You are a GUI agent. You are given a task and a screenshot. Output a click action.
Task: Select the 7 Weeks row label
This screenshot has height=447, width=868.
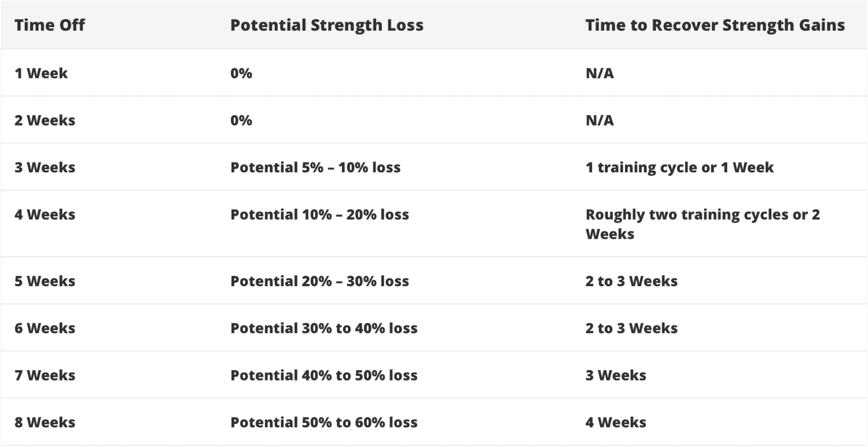(45, 375)
